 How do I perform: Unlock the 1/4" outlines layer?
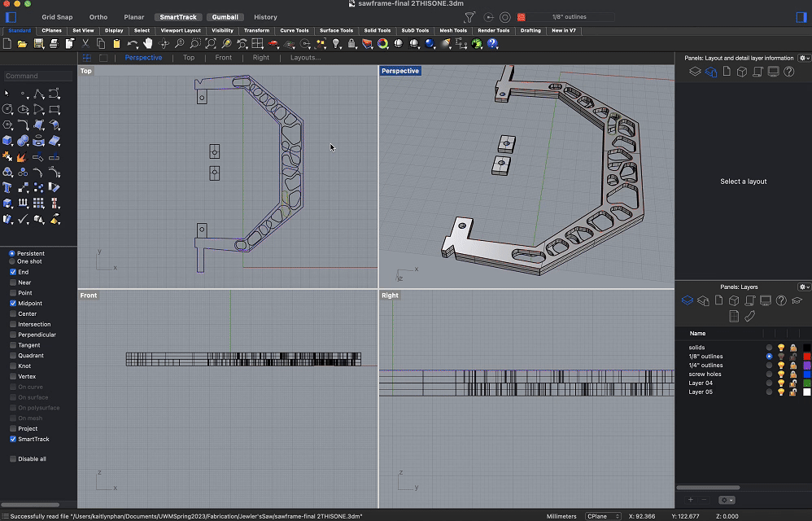(792, 366)
